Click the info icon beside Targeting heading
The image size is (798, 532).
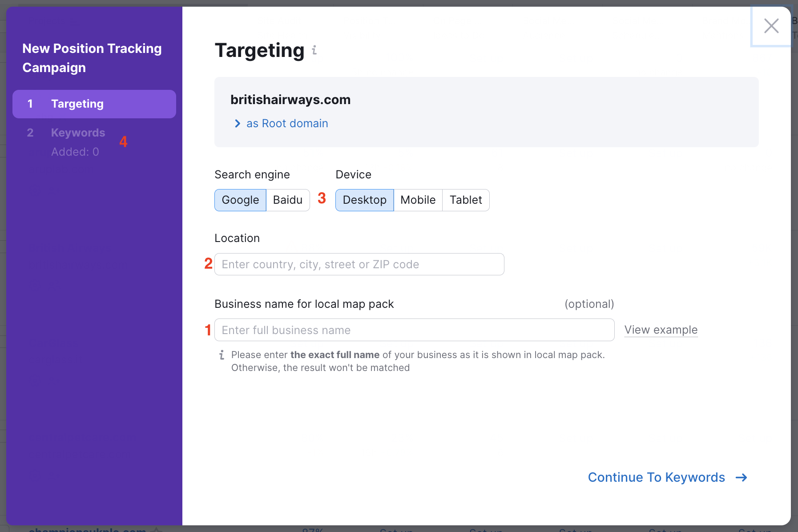314,50
